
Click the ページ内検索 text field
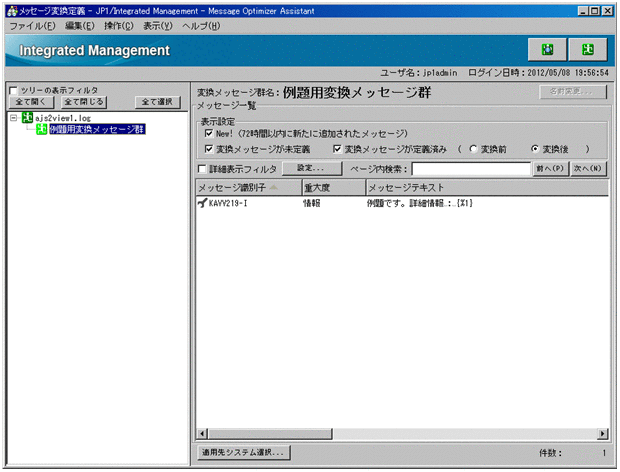pos(470,169)
